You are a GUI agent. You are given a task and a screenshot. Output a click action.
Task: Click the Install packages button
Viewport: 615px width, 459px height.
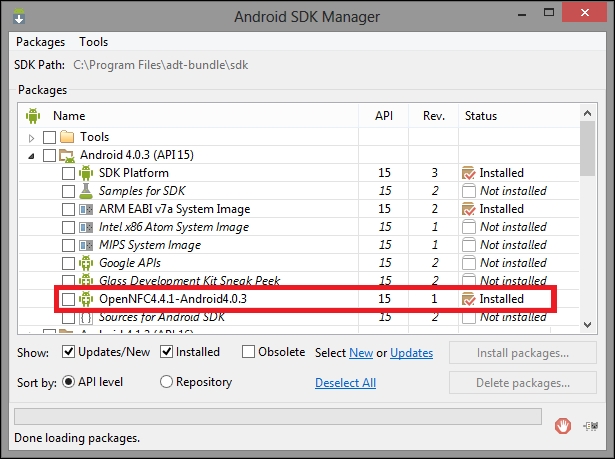[523, 353]
